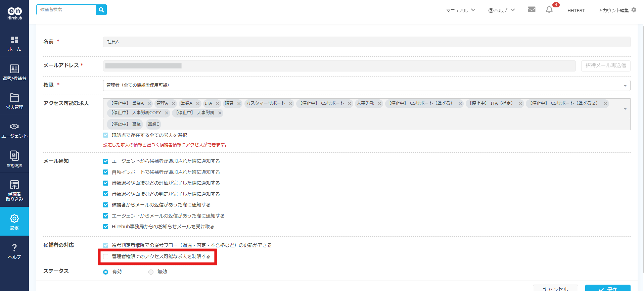The image size is (644, 291).
Task: Open アカウント編集 in the header
Action: point(617,10)
